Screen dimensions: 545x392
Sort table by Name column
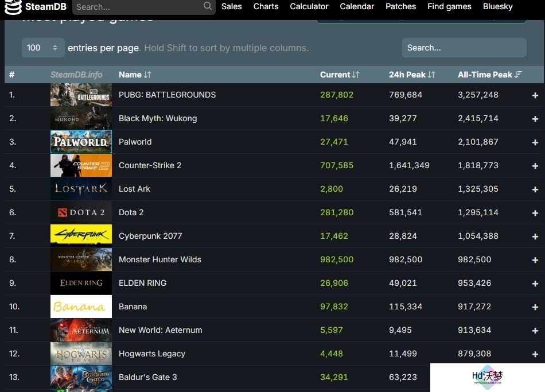(135, 75)
